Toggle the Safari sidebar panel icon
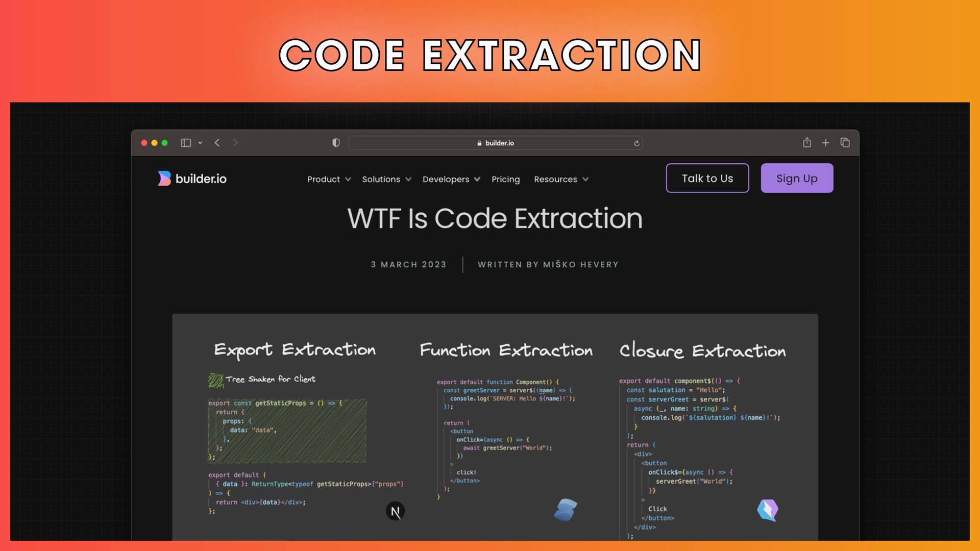Viewport: 980px width, 551px height. tap(186, 143)
